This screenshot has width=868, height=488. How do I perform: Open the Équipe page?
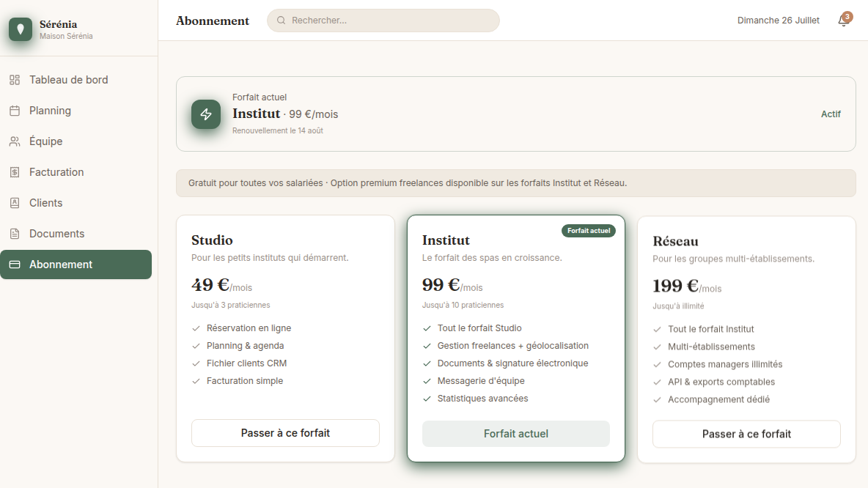(x=76, y=141)
